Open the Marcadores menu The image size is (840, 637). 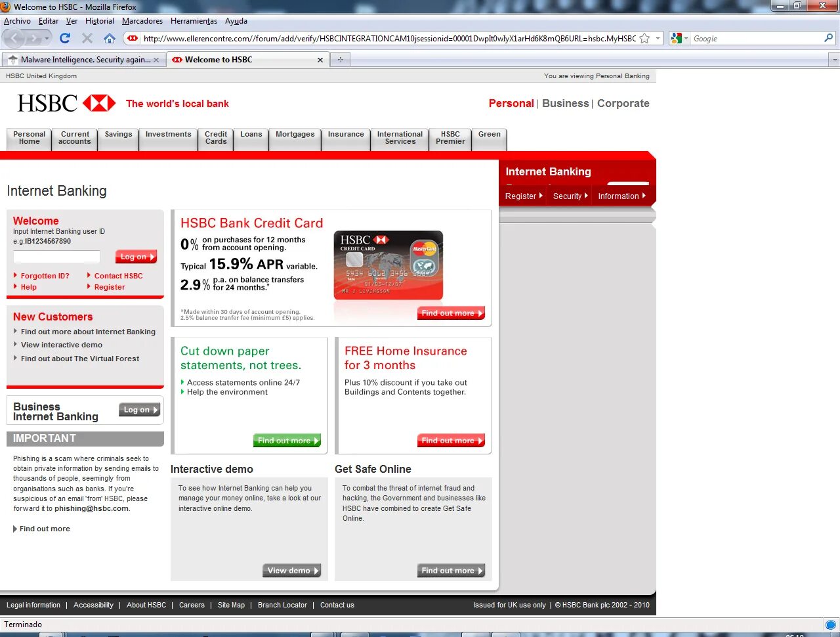click(x=142, y=21)
